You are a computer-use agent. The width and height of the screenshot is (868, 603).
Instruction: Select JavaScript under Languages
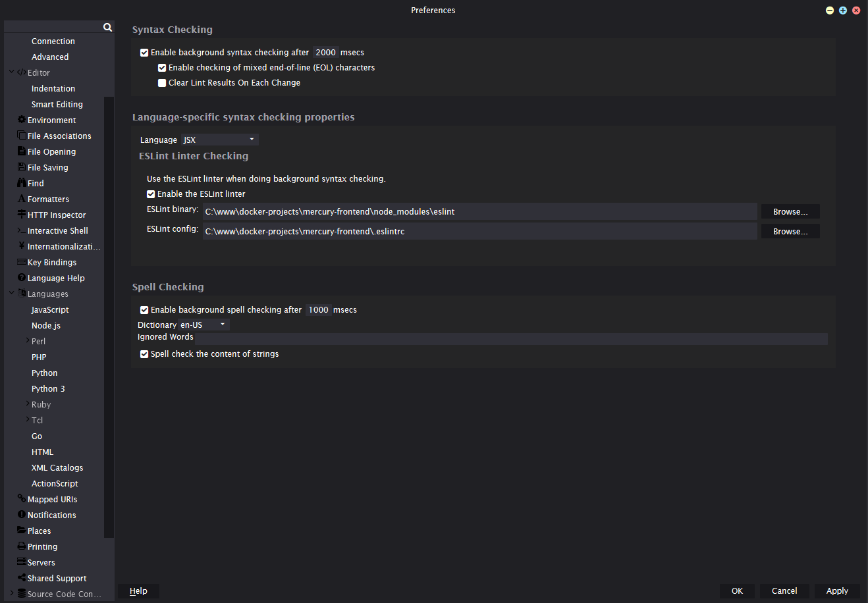coord(49,309)
